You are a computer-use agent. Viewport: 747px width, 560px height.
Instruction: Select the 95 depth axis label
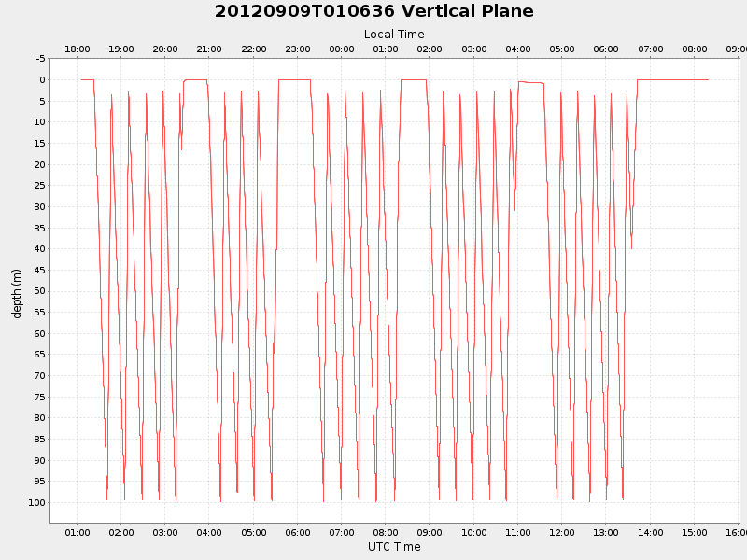40,482
